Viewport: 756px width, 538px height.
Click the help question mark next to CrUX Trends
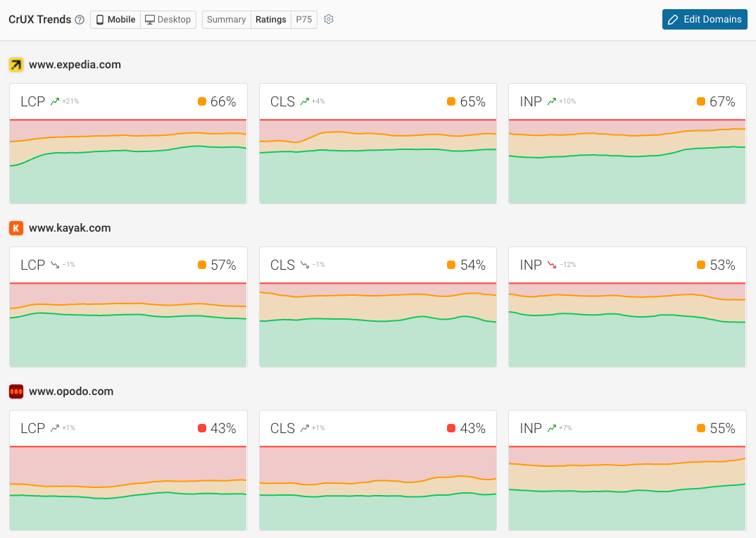80,19
